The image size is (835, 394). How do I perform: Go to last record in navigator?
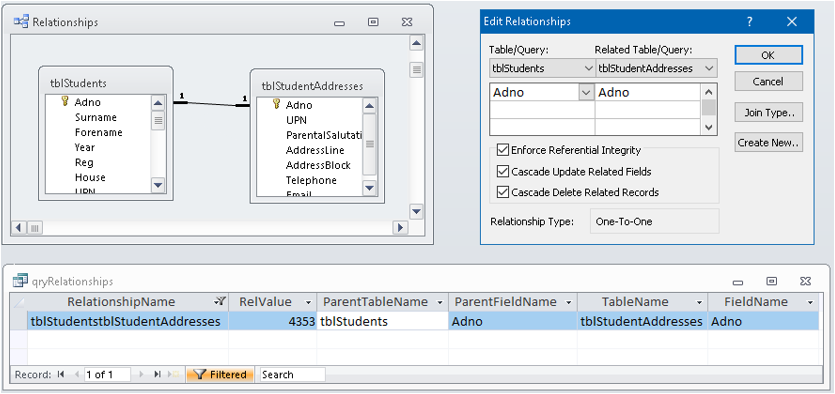click(x=157, y=374)
